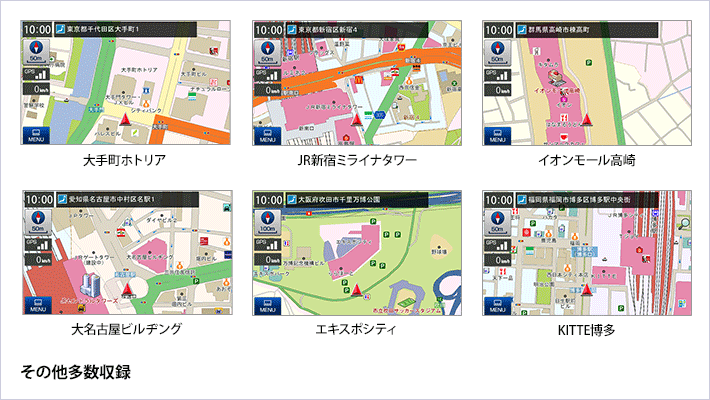Screen dimensions: 710x400
Task: Click the music note icon beside 大阪府吹田市千里万博公園
Action: pos(292,199)
